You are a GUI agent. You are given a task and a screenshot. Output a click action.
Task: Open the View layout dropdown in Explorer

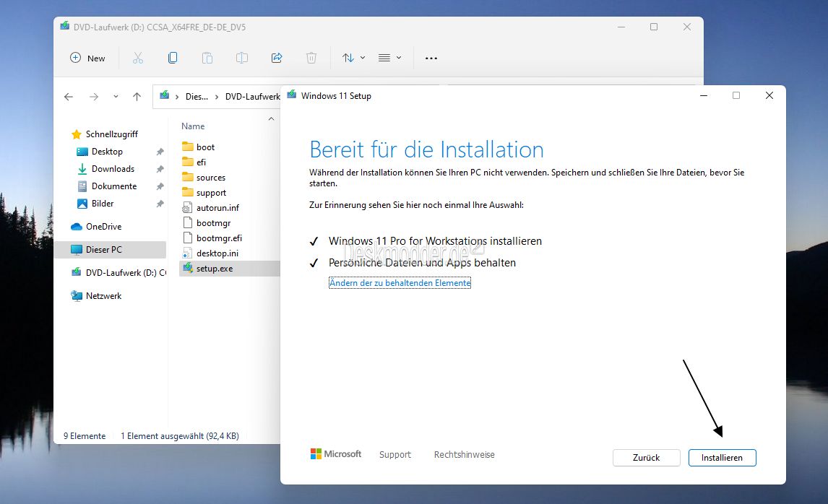click(x=389, y=58)
